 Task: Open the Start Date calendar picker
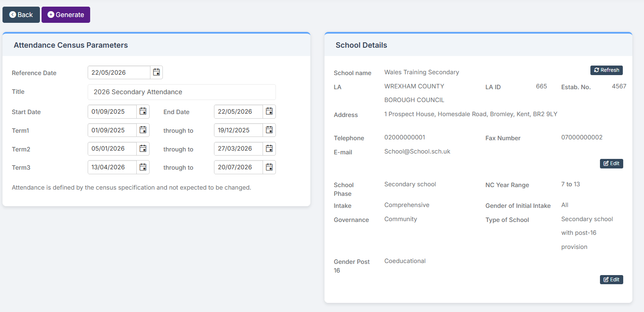[143, 111]
